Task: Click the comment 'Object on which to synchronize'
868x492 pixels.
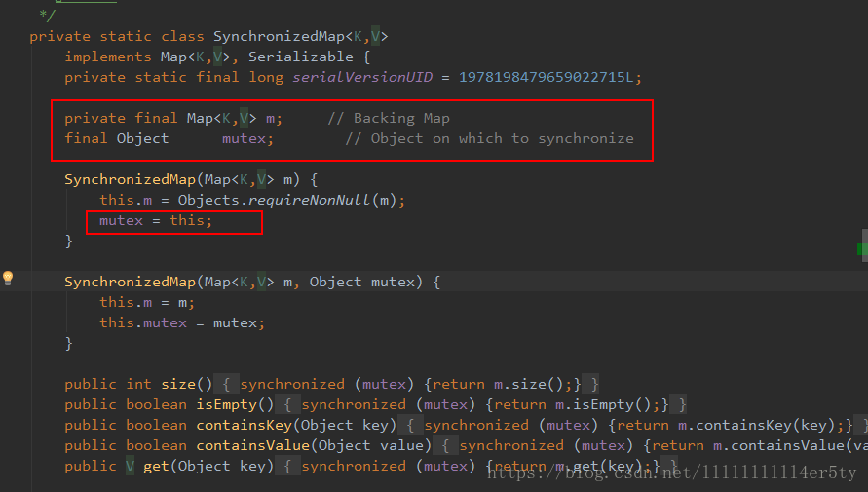Action: [502, 139]
